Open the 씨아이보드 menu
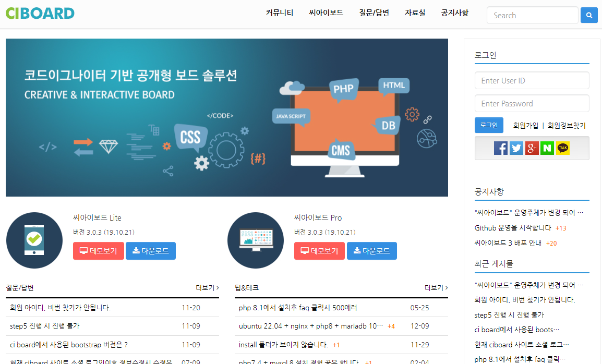Screen dimensions: 602x364 [326, 13]
